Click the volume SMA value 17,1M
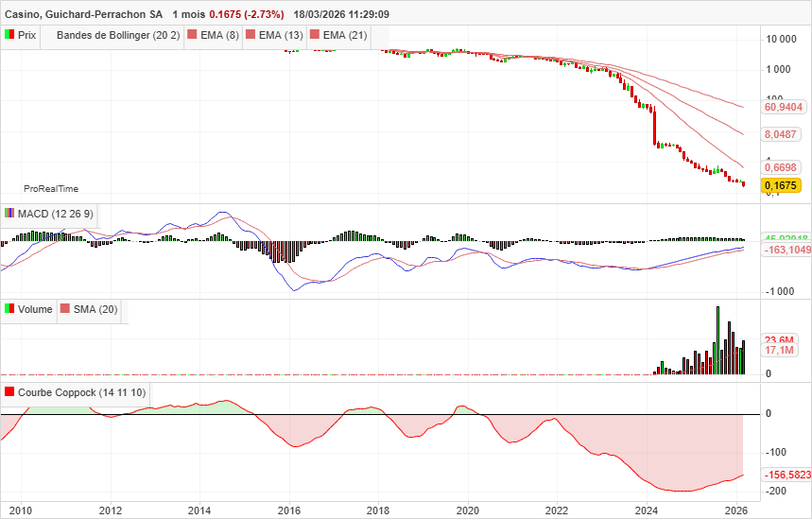Screen dimensions: 812x519 [779, 351]
